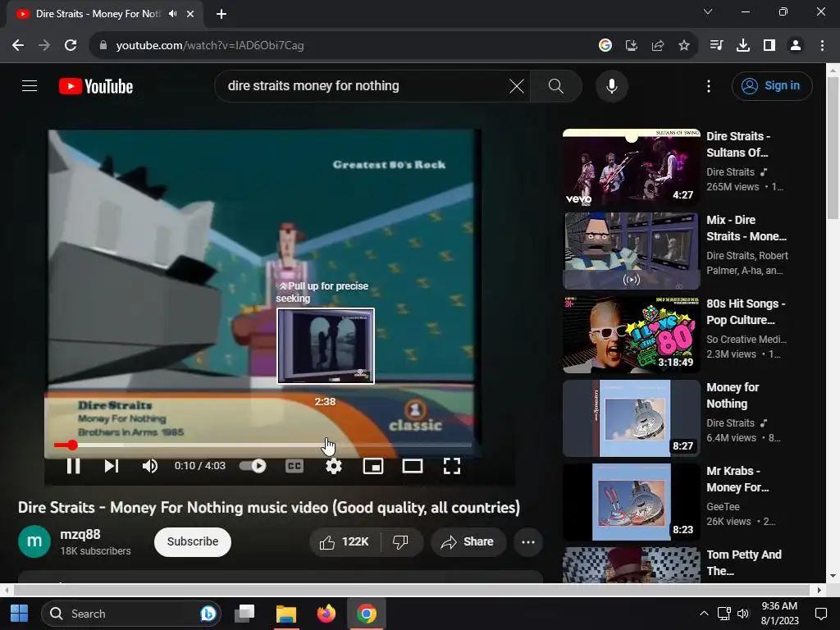This screenshot has width=840, height=630.
Task: Open the mzq88 channel avatar
Action: pos(34,541)
